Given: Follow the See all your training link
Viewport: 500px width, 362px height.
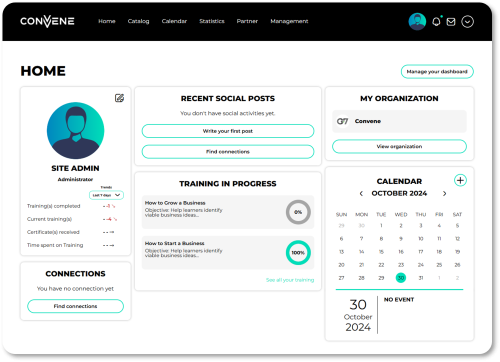Looking at the screenshot, I should pyautogui.click(x=290, y=280).
